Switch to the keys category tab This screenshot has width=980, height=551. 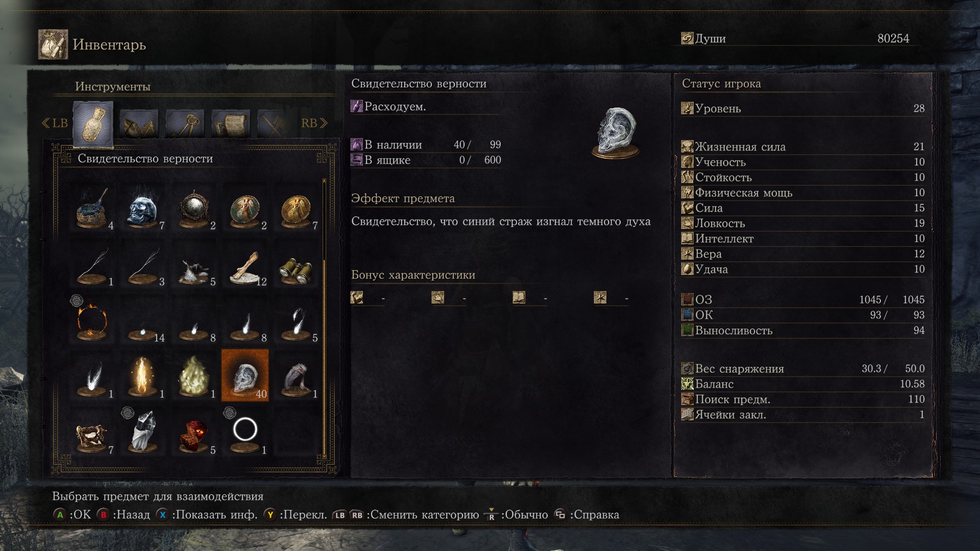[x=184, y=123]
